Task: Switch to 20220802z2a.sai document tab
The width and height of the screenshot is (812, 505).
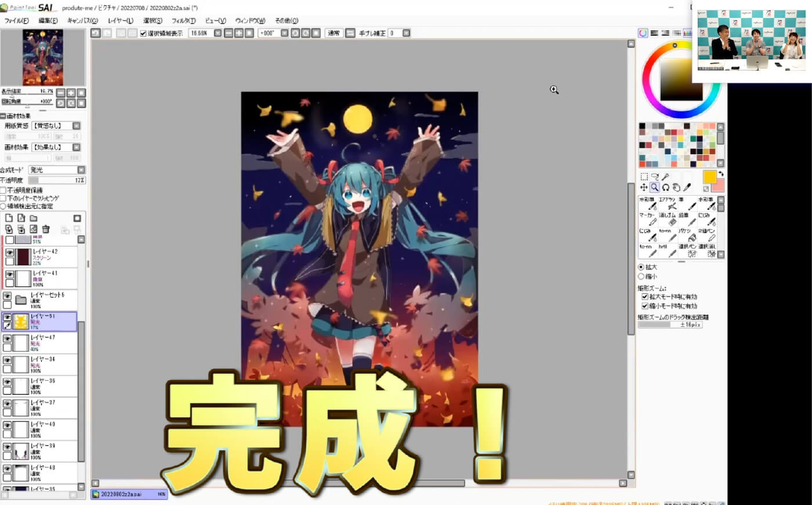Action: [x=129, y=494]
